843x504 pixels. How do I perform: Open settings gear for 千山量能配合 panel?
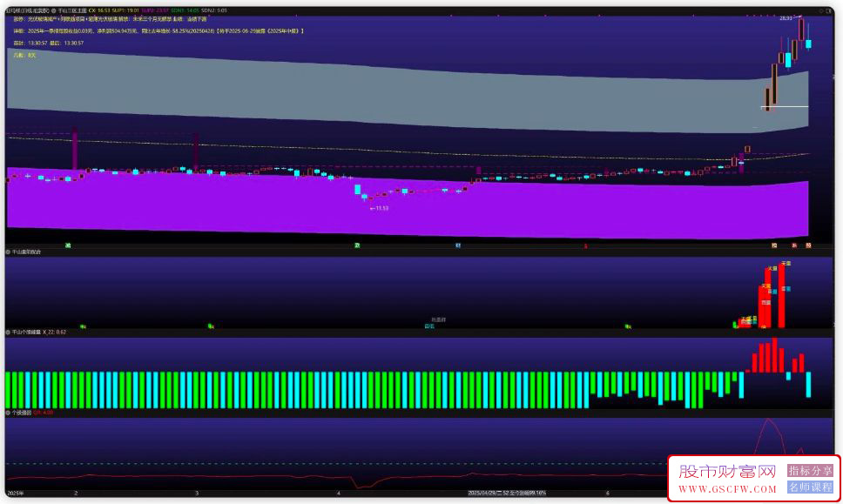click(8, 252)
